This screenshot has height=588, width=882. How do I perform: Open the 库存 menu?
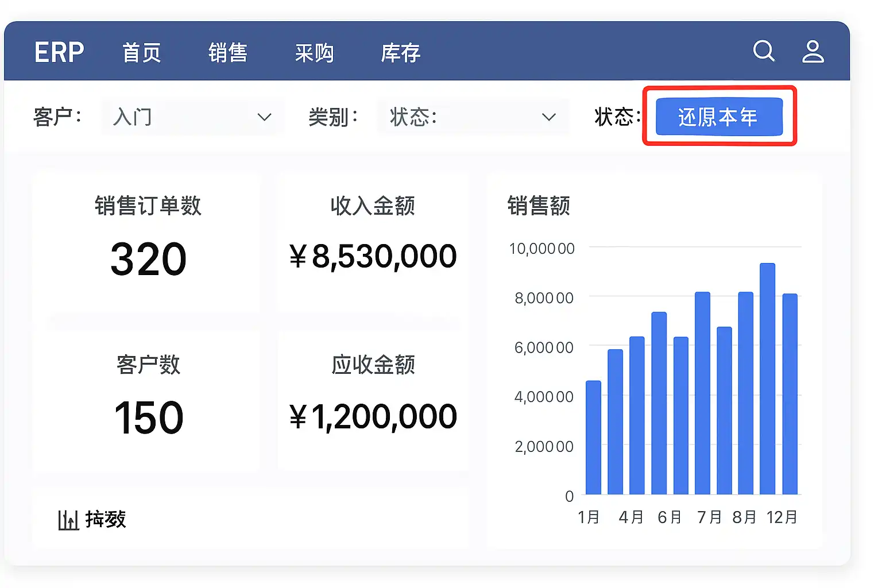[401, 53]
